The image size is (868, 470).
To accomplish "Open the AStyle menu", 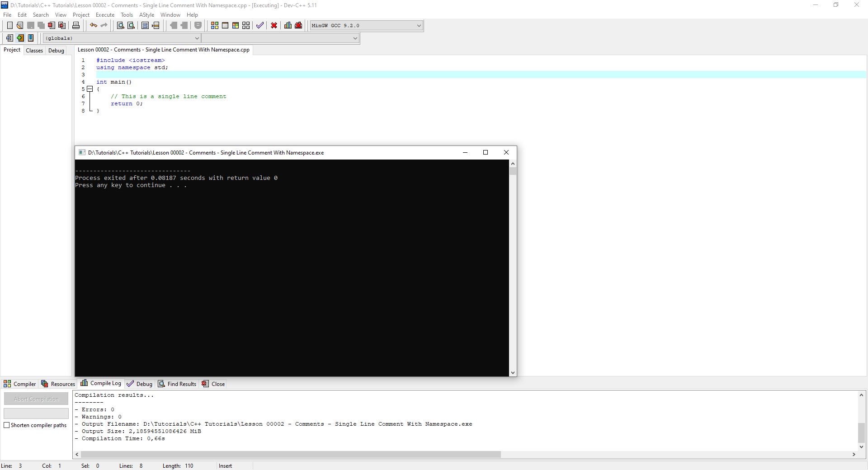I will click(x=146, y=15).
